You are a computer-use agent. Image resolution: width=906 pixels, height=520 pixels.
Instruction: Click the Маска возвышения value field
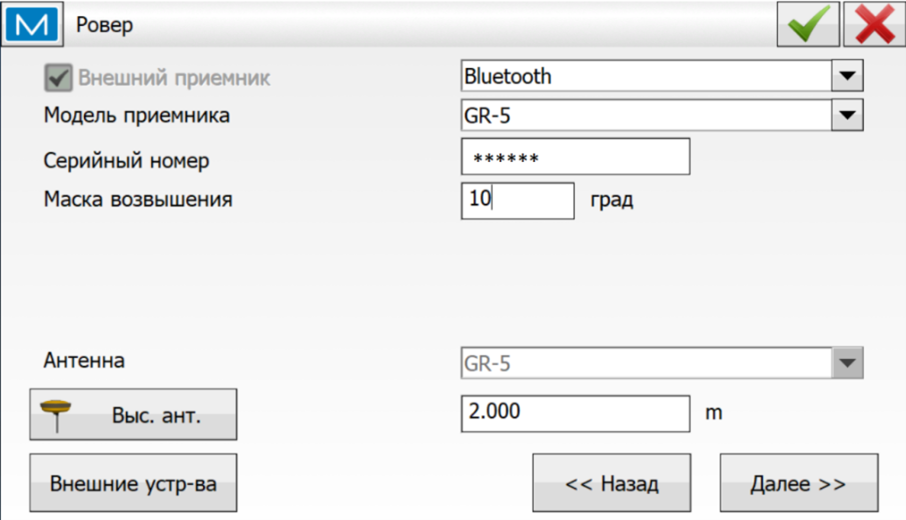pyautogui.click(x=518, y=200)
